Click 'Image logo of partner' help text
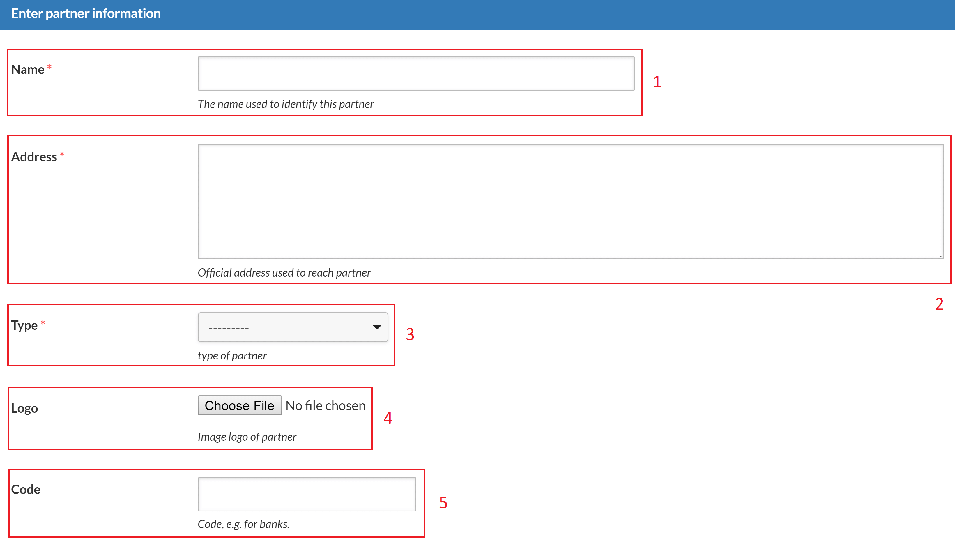 (247, 437)
